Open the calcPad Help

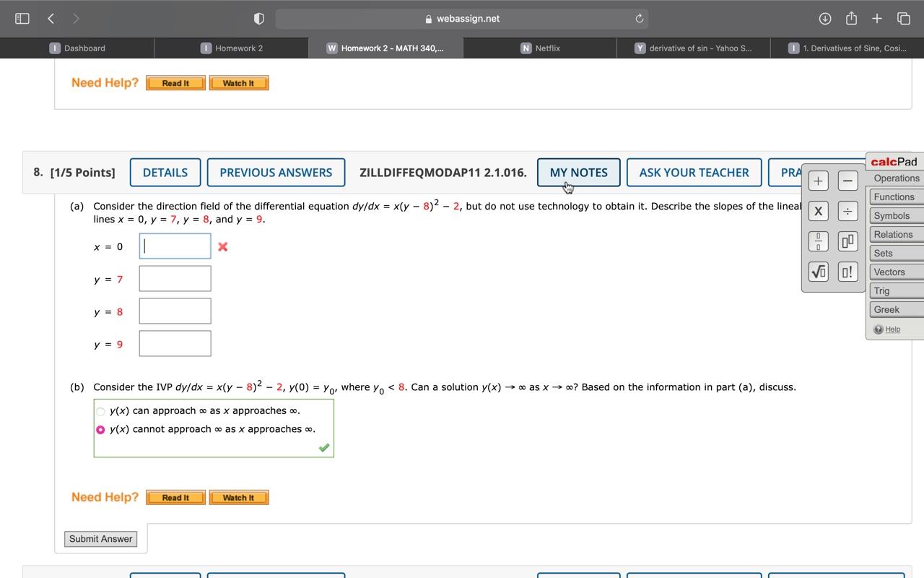[x=892, y=329]
